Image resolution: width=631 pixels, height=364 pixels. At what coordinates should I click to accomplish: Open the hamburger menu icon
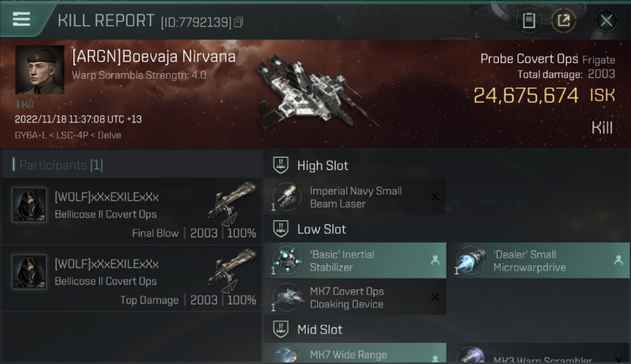(x=21, y=19)
